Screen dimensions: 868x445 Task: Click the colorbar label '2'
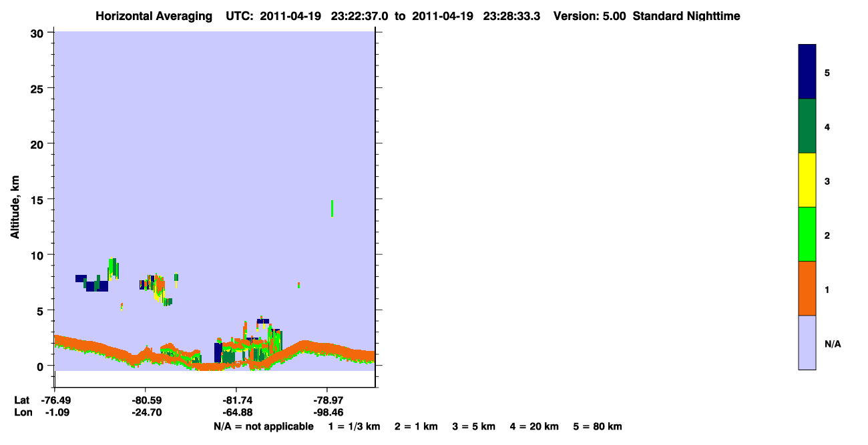pyautogui.click(x=827, y=235)
